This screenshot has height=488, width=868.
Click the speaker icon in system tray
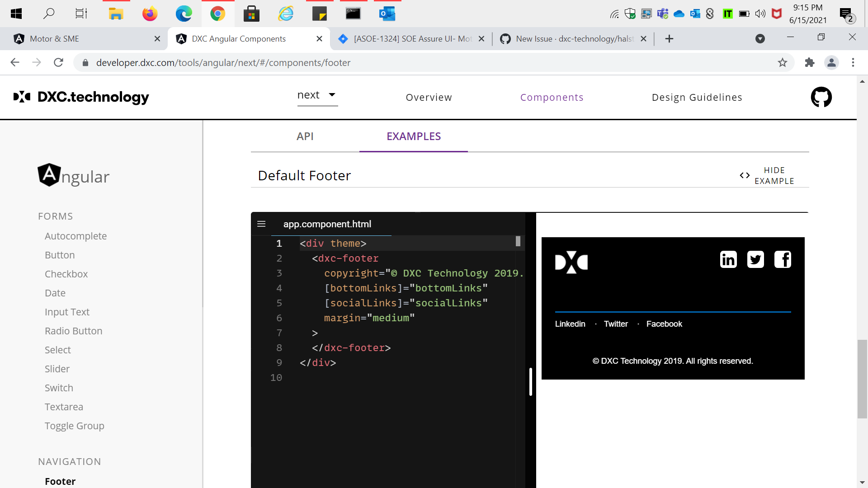point(760,14)
